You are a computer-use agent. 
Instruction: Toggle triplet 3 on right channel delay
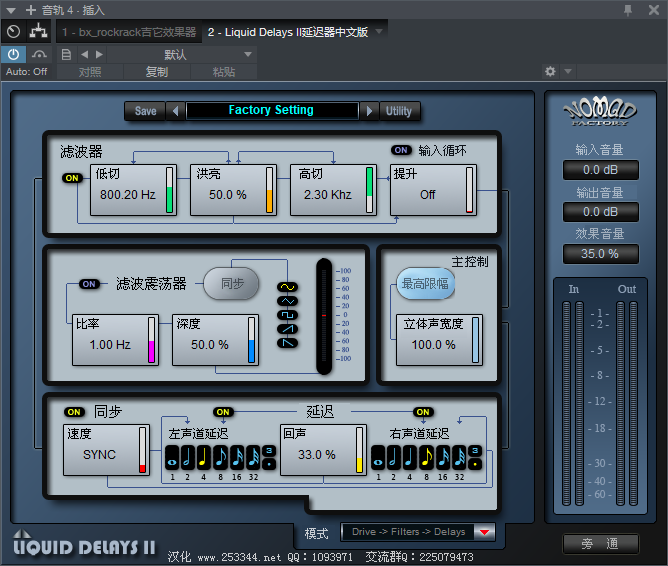coord(475,451)
